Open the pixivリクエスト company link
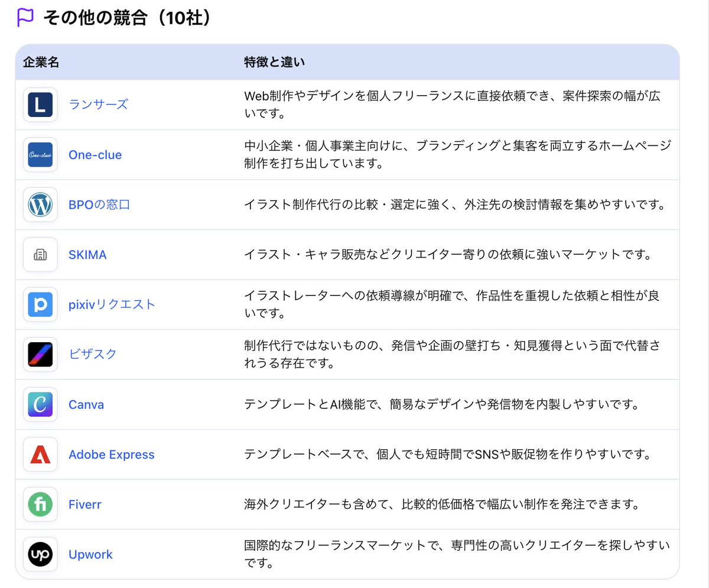The width and height of the screenshot is (709, 588). pos(112,305)
